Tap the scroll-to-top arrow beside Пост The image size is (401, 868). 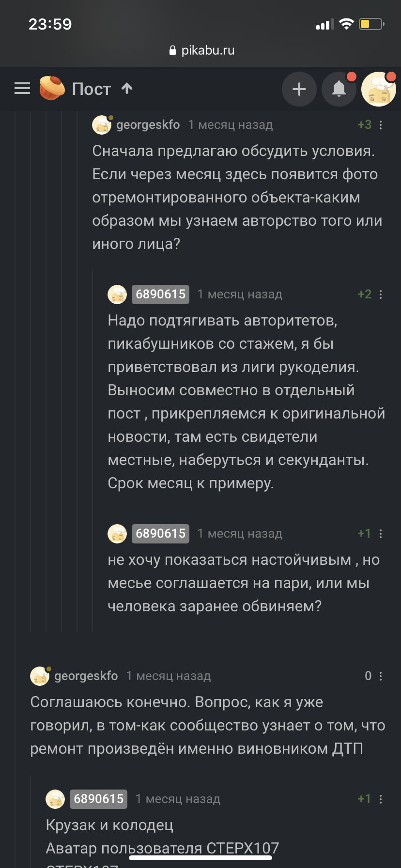pos(127,88)
